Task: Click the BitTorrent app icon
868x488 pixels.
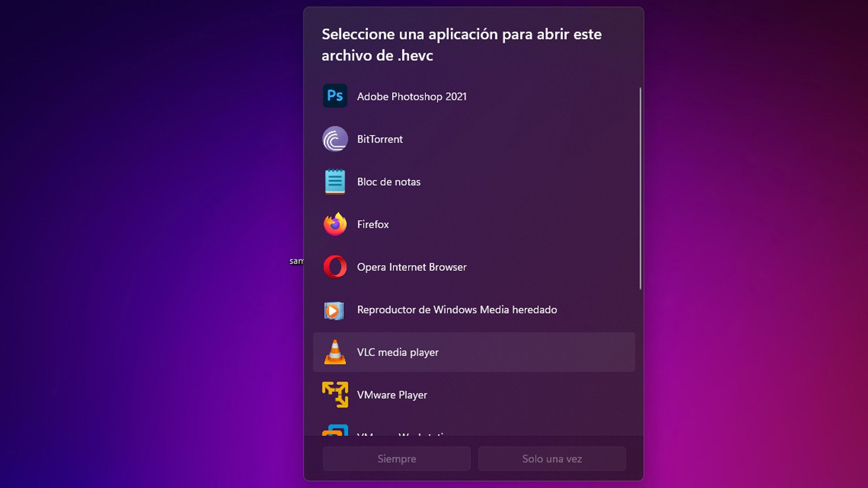Action: [x=335, y=139]
